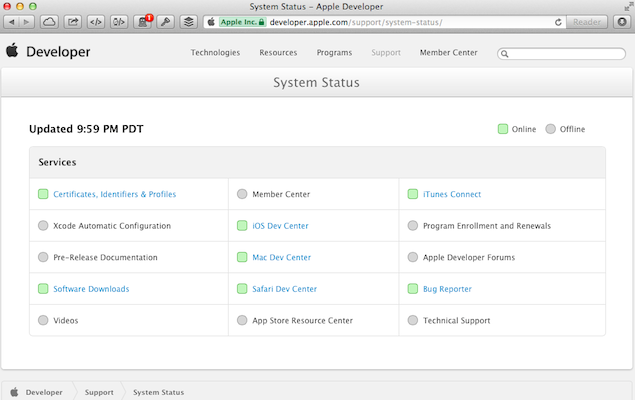Click the key password extension icon
The image size is (635, 400).
tap(166, 22)
